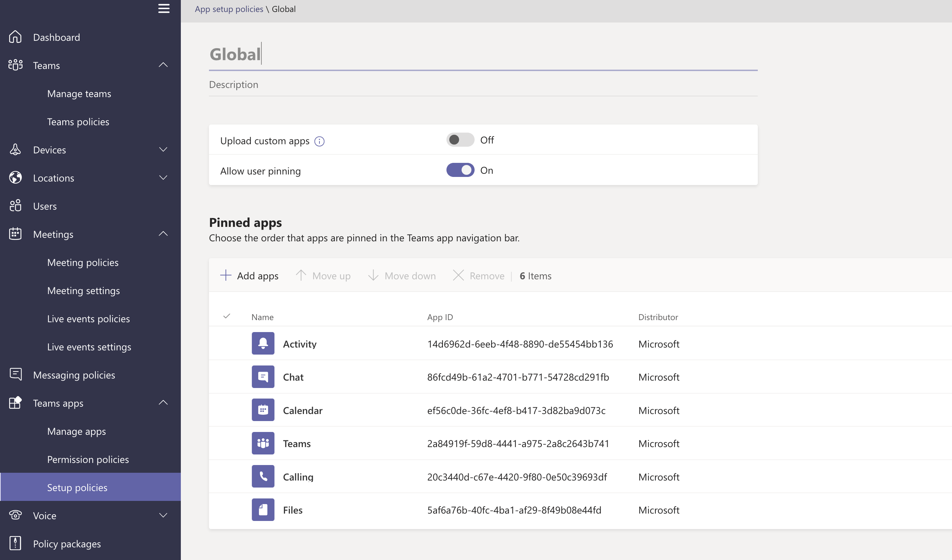This screenshot has width=952, height=560.
Task: Expand the Locations section chevron
Action: [163, 178]
